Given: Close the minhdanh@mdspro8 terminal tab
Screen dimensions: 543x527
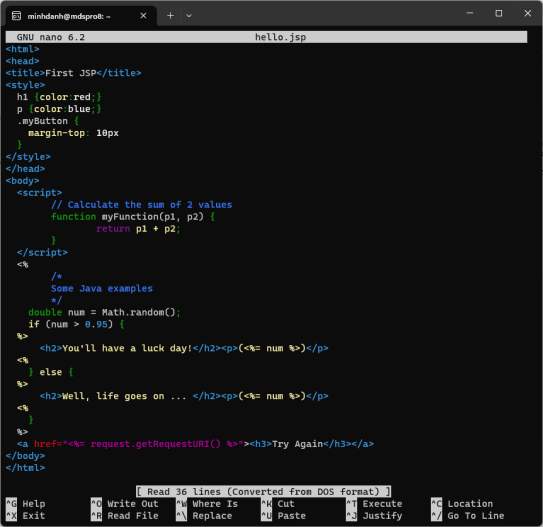Looking at the screenshot, I should (x=143, y=16).
